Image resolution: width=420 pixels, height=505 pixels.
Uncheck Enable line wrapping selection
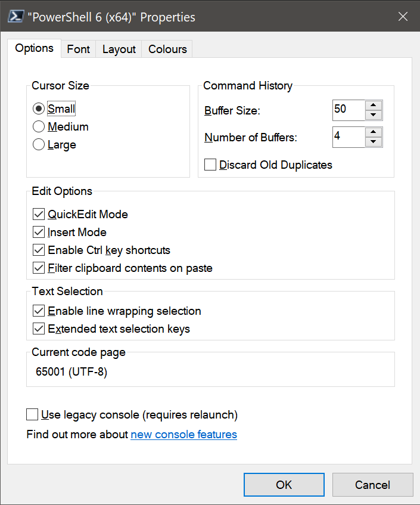(39, 311)
